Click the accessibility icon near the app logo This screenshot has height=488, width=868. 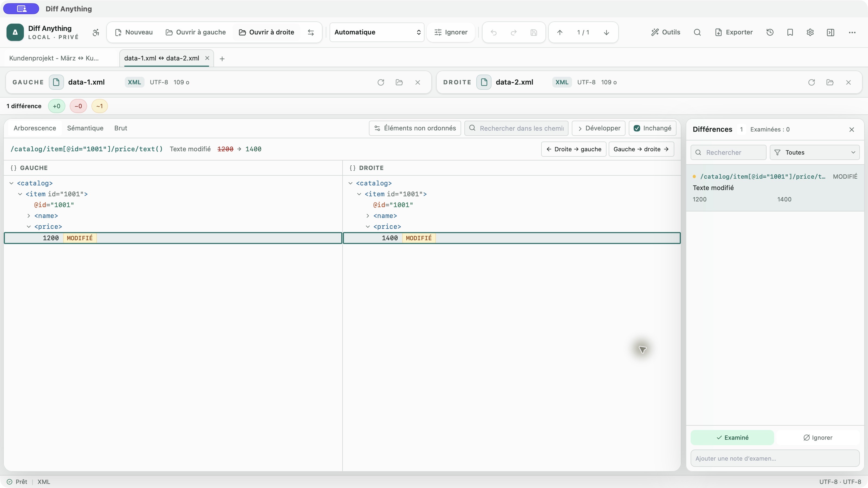point(96,32)
